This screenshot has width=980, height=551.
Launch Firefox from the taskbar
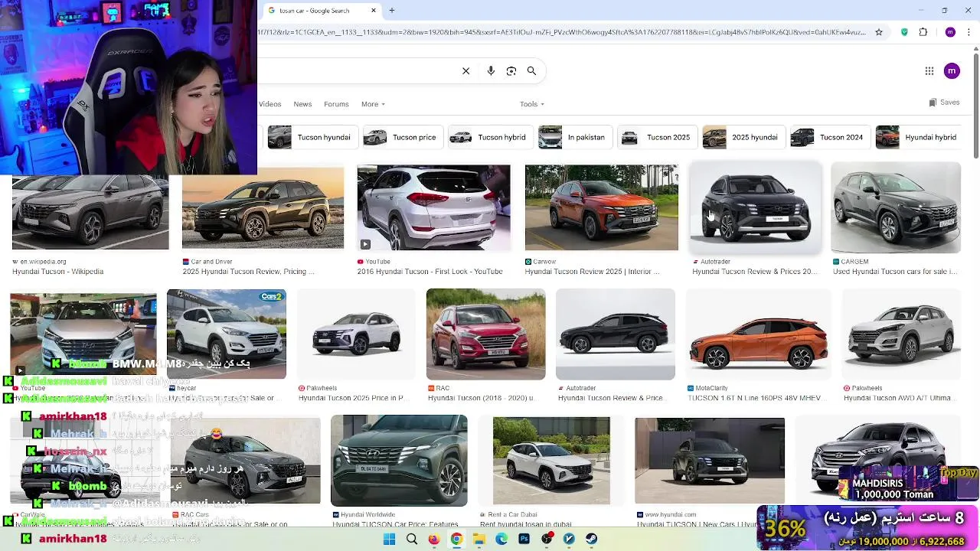click(x=434, y=539)
